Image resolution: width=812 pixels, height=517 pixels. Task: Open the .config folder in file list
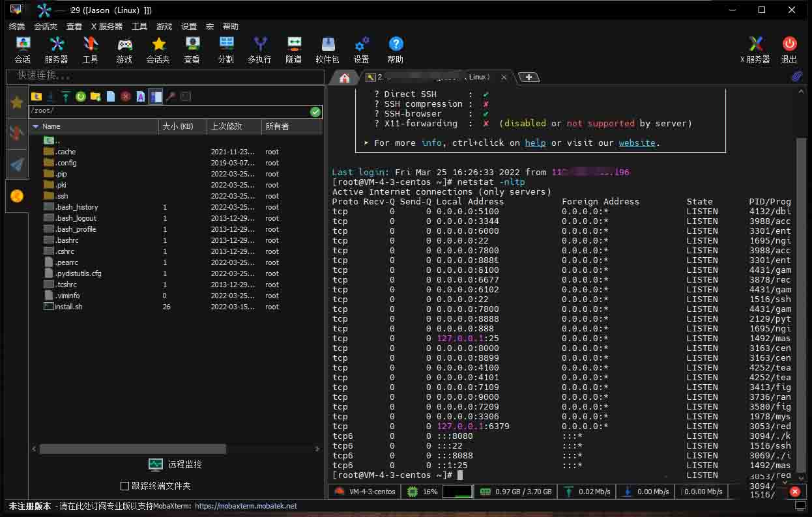(65, 163)
